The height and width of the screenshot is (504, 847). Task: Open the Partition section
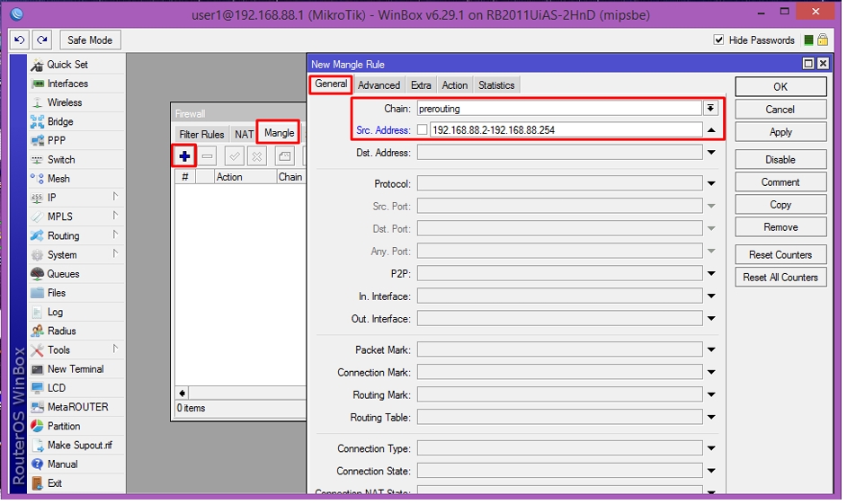64,427
